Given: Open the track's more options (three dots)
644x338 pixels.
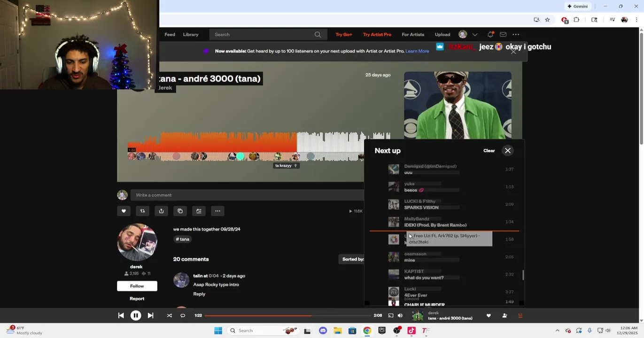Looking at the screenshot, I should [217, 211].
